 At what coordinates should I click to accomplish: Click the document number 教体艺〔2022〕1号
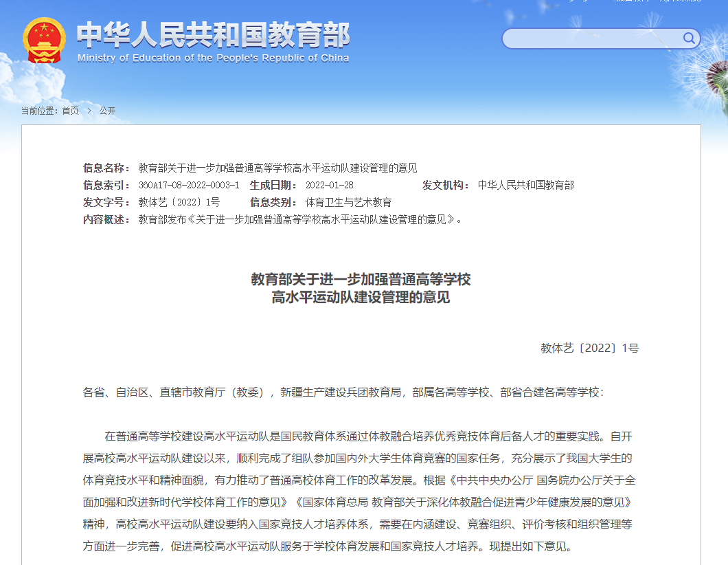(589, 348)
